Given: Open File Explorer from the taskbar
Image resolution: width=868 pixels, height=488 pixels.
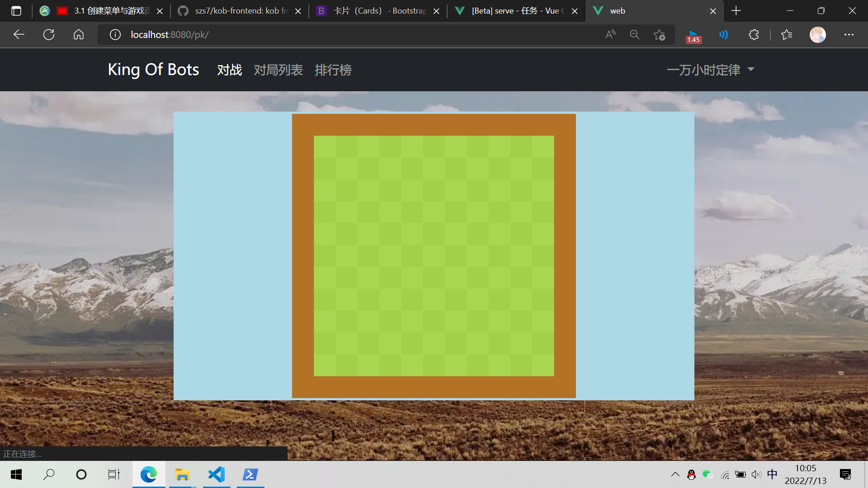Looking at the screenshot, I should click(182, 474).
